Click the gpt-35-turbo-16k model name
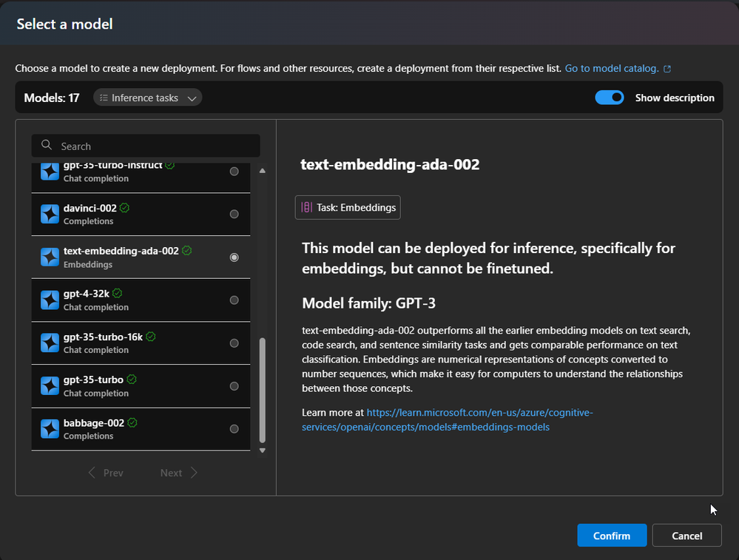This screenshot has height=560, width=739. 104,337
